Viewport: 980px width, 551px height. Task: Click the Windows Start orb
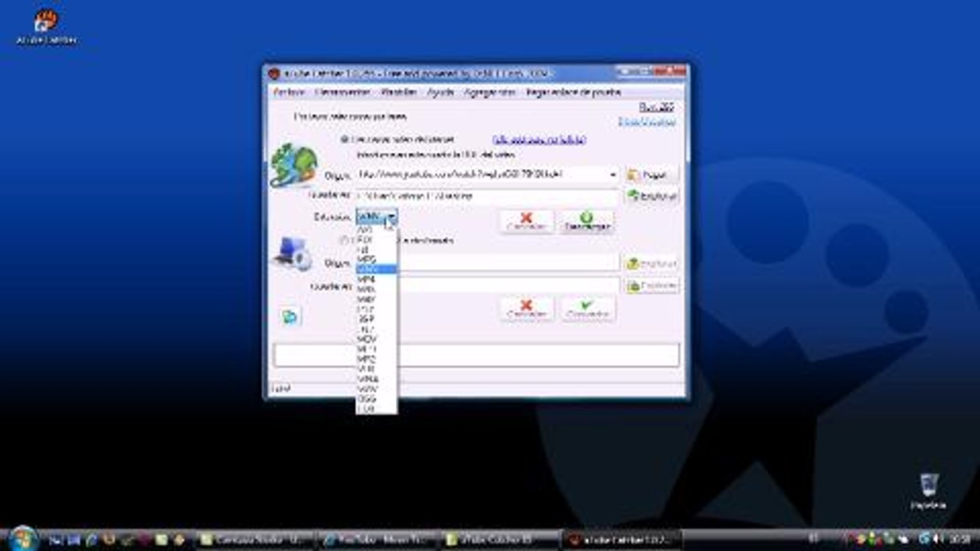tap(24, 538)
